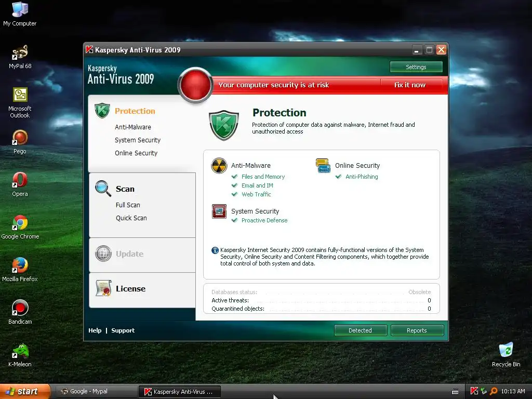Click the License certificate icon

[x=103, y=288]
